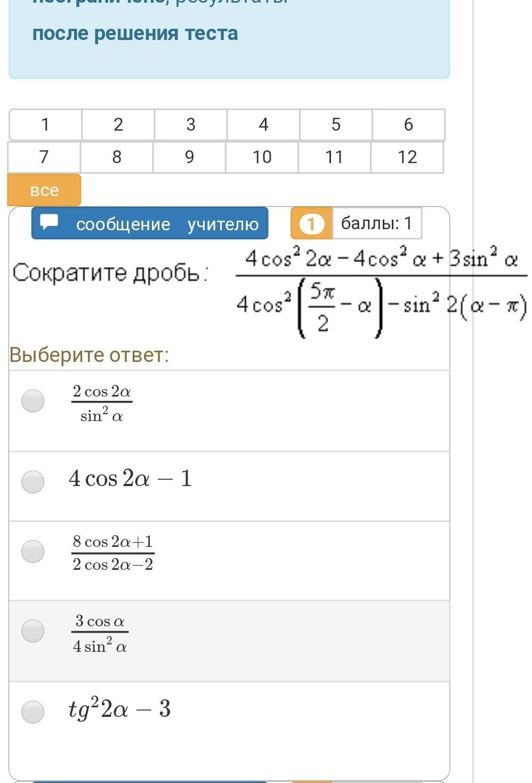Open question 7 in the grid

click(x=44, y=157)
